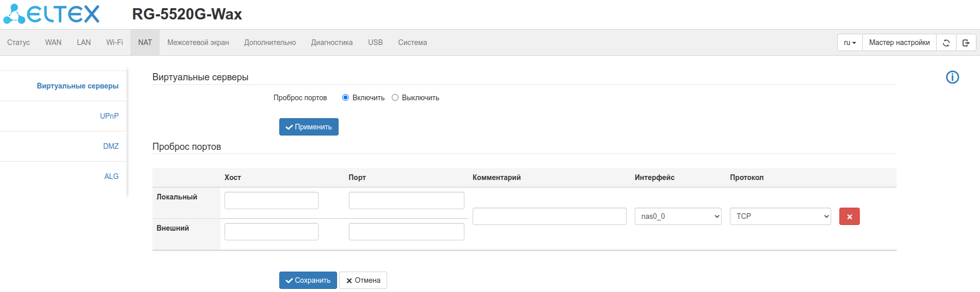Viewport: 980px width, 292px height.
Task: Open the blue info help icon
Action: [x=952, y=77]
